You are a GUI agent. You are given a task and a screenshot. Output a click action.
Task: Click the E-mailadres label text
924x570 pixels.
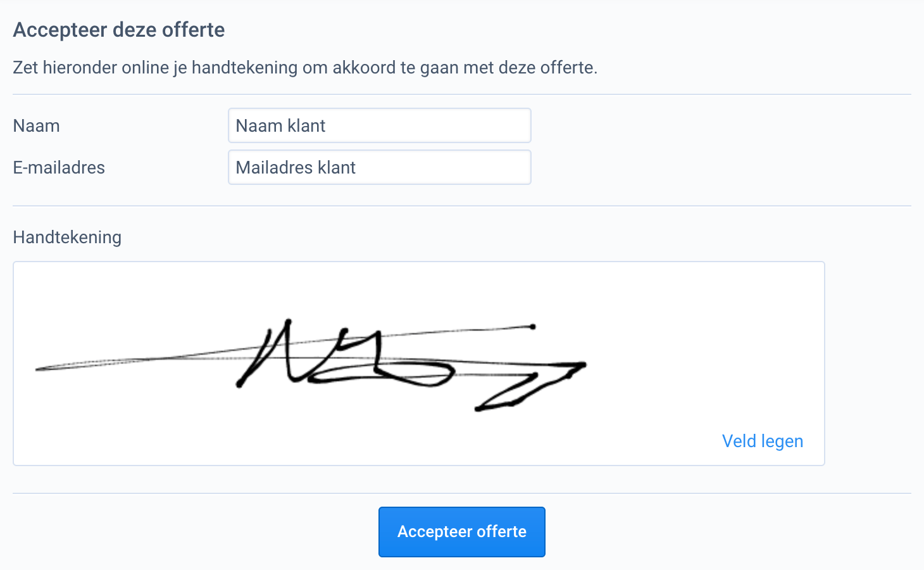pyautogui.click(x=59, y=167)
